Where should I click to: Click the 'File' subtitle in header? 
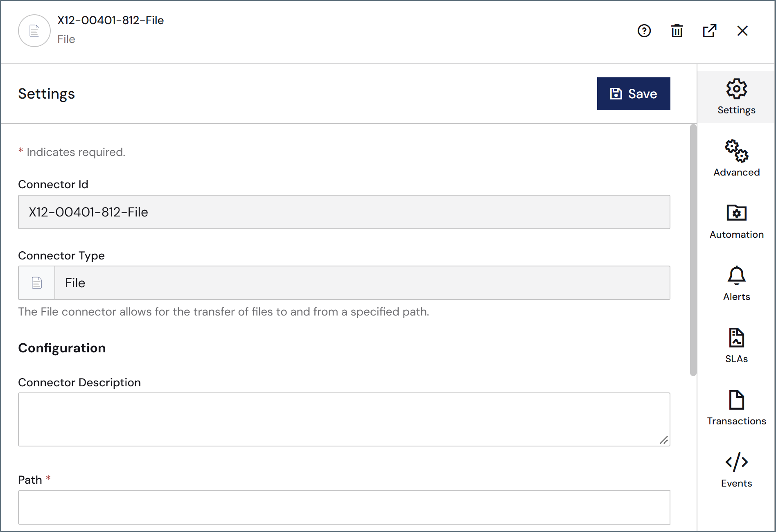tap(66, 39)
